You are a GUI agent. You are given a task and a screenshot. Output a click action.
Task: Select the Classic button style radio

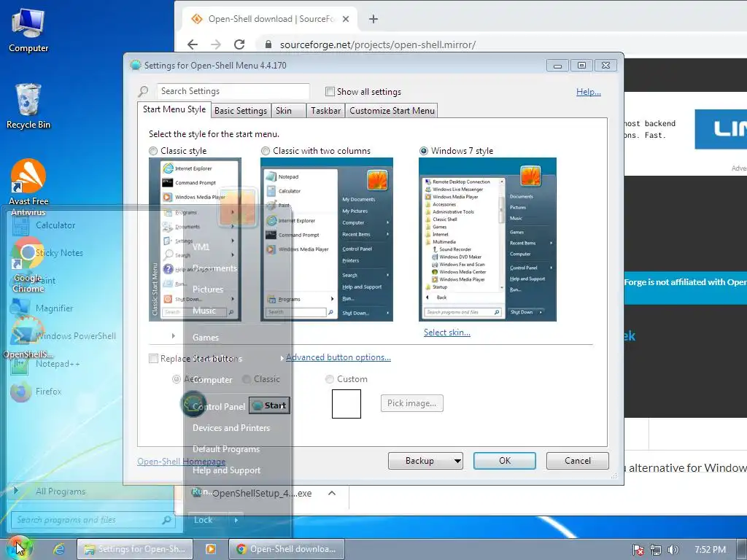(x=247, y=379)
